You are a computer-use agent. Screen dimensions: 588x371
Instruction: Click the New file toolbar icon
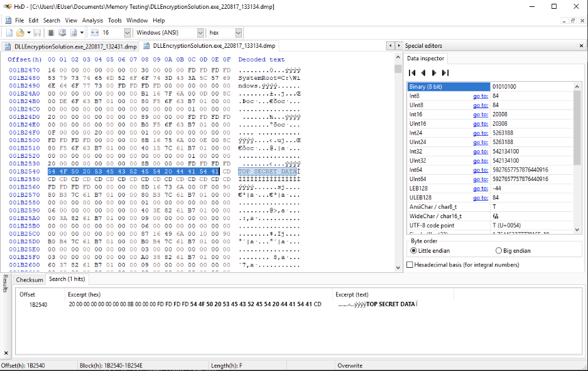[x=9, y=33]
